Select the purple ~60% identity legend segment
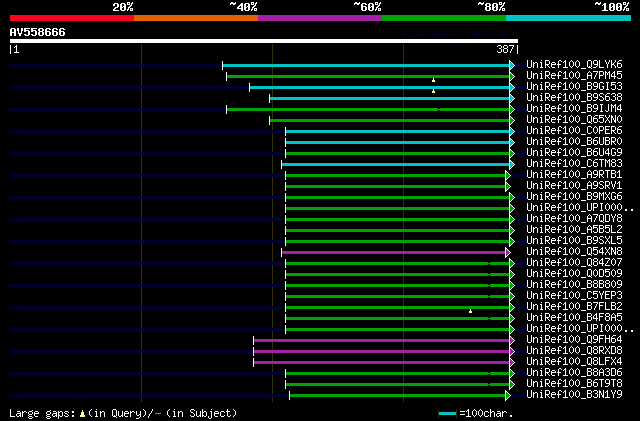The width and height of the screenshot is (640, 421). (x=320, y=18)
